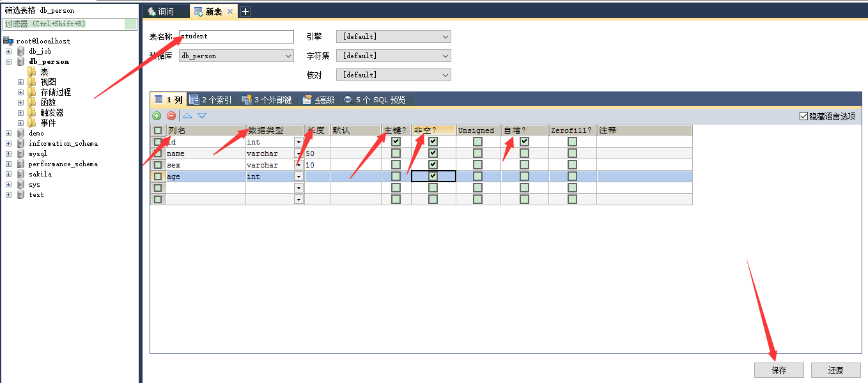Expand the performance_schema node
The image size is (868, 383).
click(8, 164)
